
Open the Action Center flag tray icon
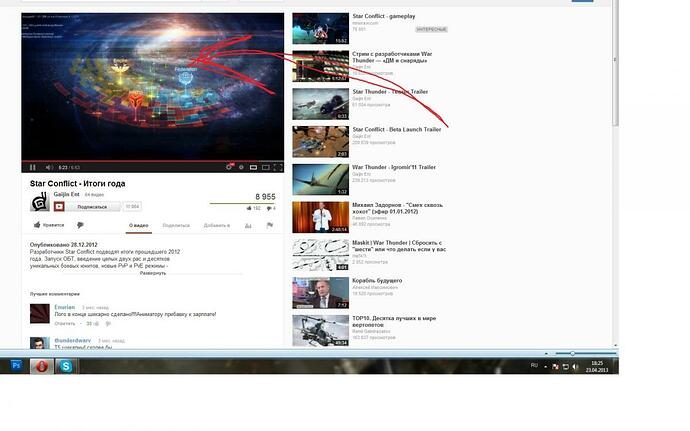point(555,366)
